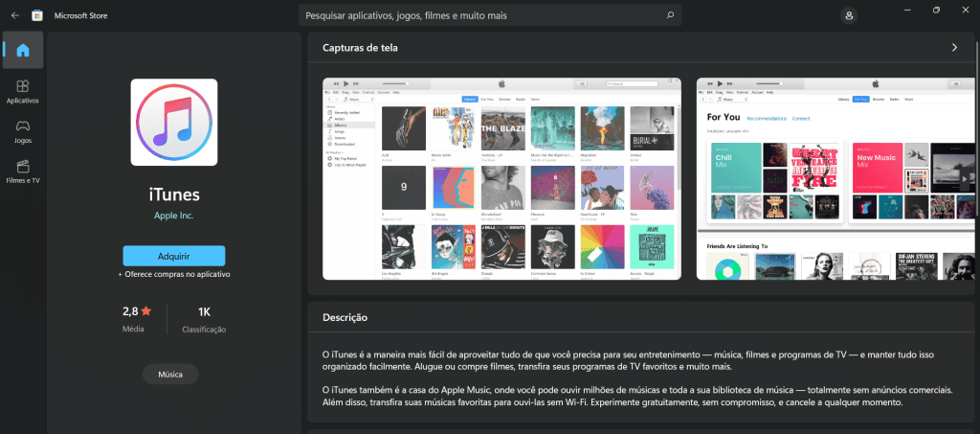Open the Aplicativos section

pyautogui.click(x=23, y=91)
